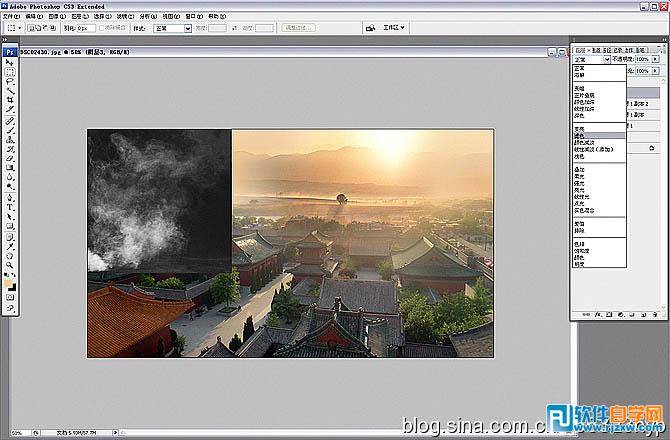The image size is (670, 440).
Task: Open the 样式 style dropdown in options bar
Action: click(188, 28)
